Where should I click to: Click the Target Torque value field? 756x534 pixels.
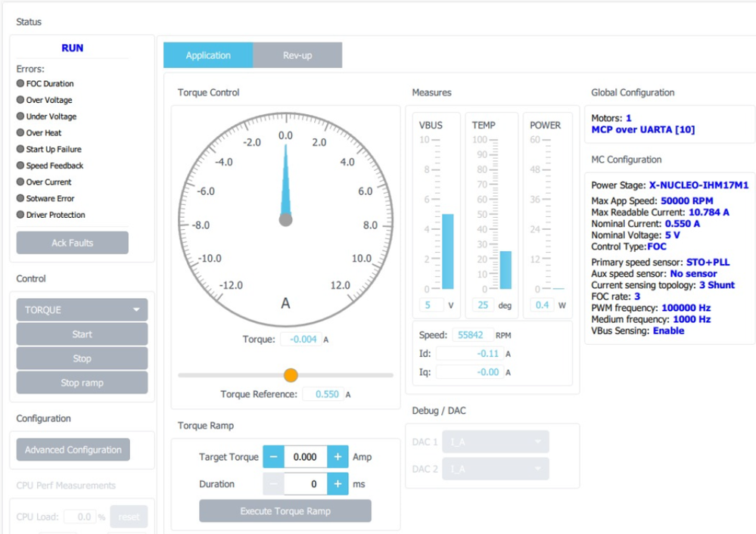(x=306, y=456)
